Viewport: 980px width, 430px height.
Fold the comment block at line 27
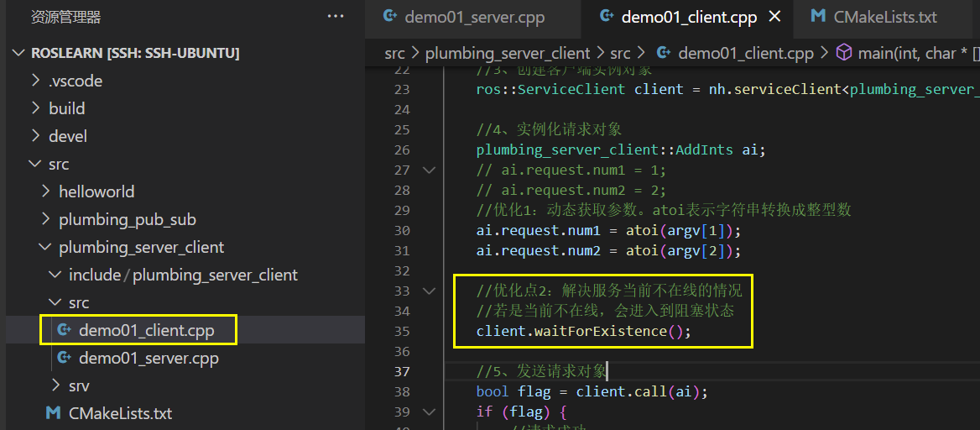(429, 170)
